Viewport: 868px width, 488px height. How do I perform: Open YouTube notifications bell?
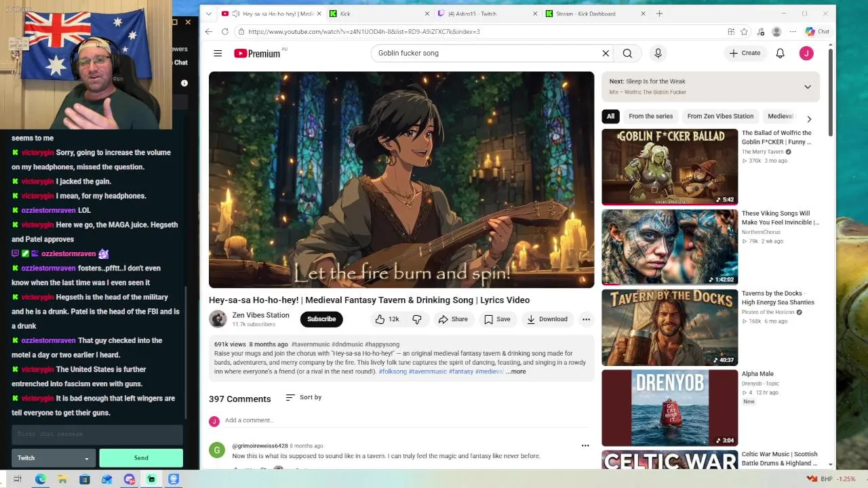point(780,53)
